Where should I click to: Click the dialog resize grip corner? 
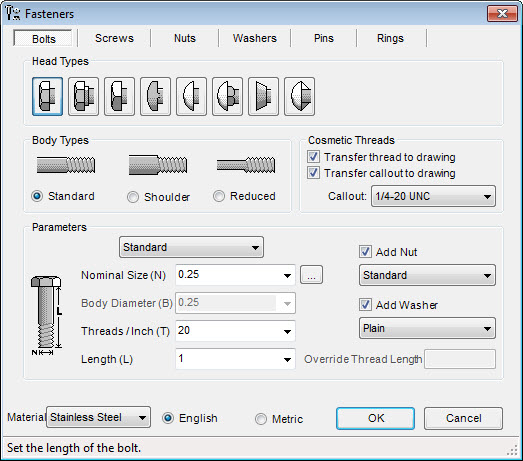[x=512, y=451]
